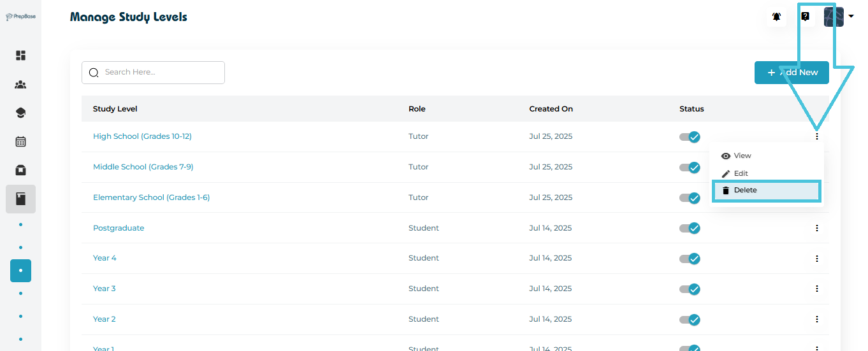The image size is (868, 351).
Task: Open the Middle School (Grades 7-9) link
Action: 143,167
